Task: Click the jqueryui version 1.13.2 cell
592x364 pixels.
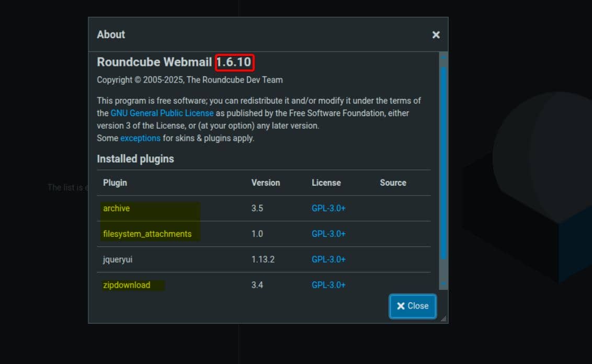Action: [263, 259]
